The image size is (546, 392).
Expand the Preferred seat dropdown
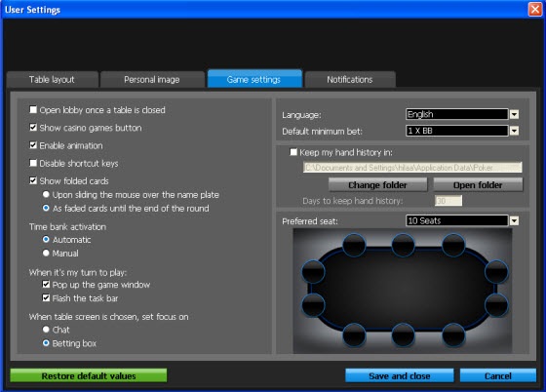pos(514,220)
